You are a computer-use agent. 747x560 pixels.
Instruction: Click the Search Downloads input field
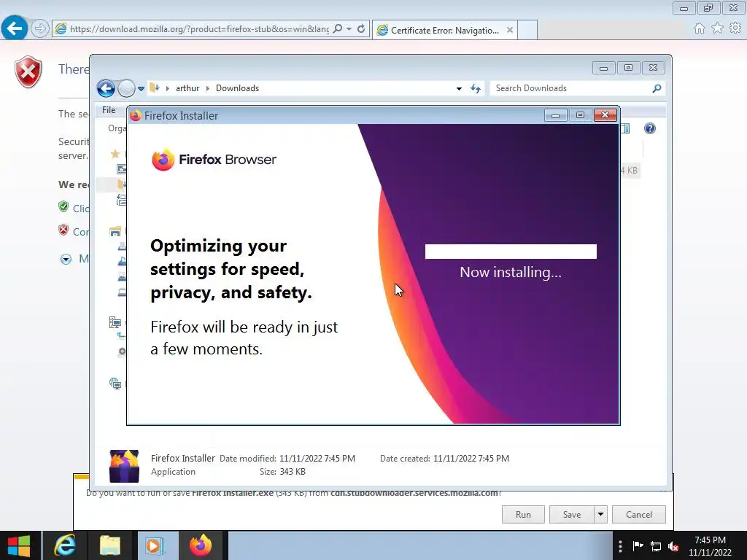point(572,88)
